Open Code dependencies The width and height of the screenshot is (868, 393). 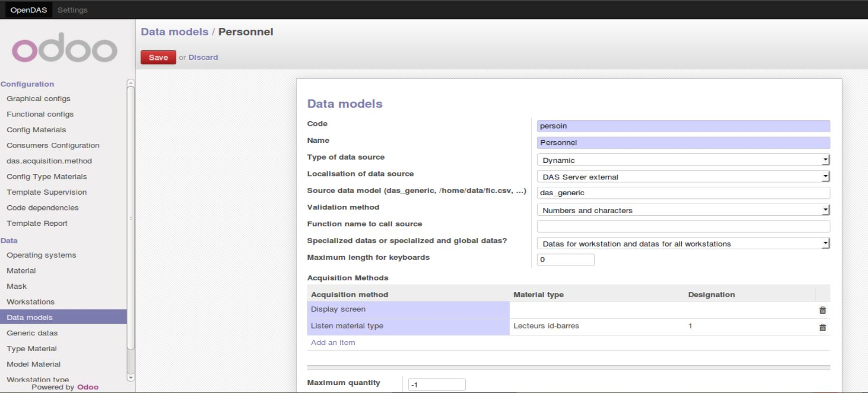point(42,208)
